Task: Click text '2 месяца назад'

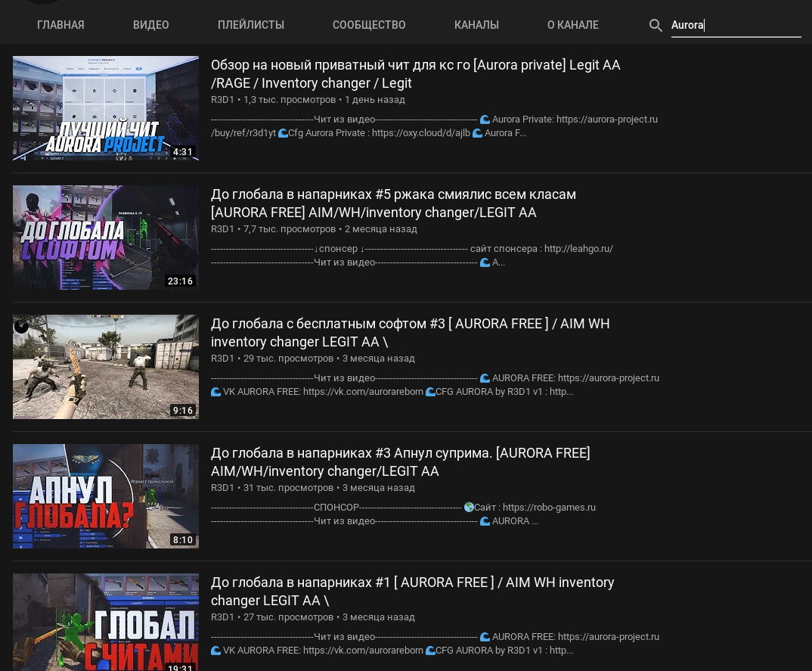Action: (380, 229)
